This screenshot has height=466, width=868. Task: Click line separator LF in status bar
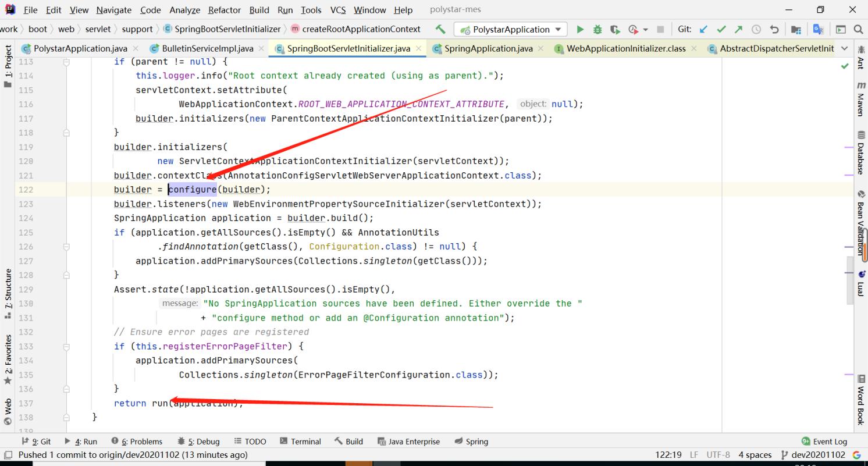[x=694, y=455]
